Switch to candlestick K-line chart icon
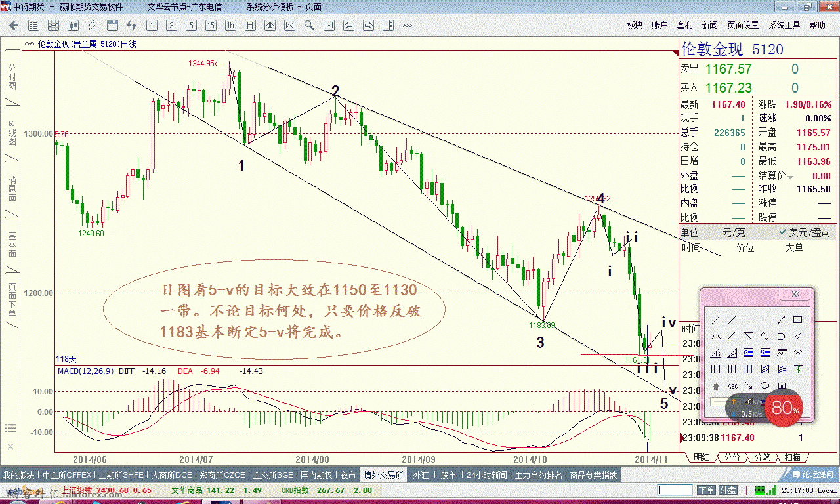This screenshot has height=504, width=840. coord(73,25)
